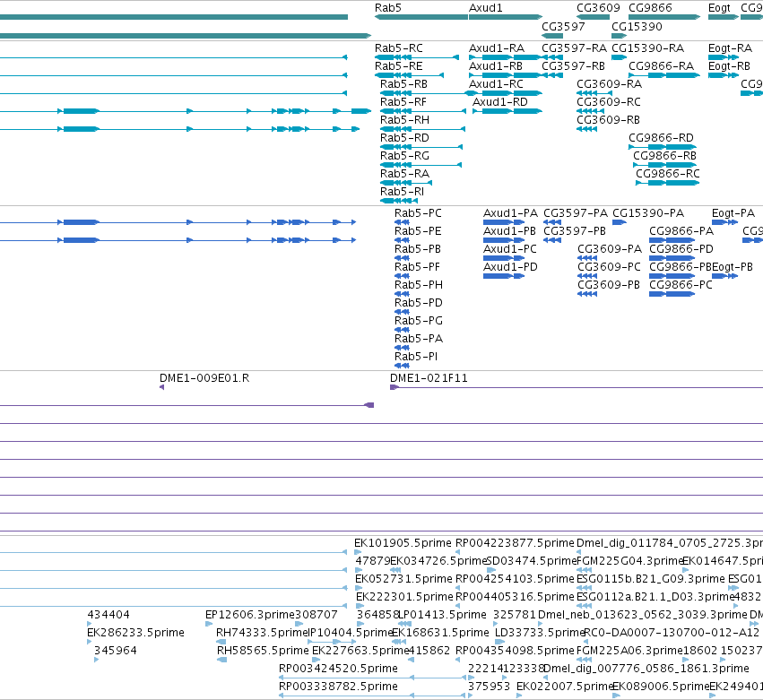Select transcript CG3597-RB

(x=573, y=66)
